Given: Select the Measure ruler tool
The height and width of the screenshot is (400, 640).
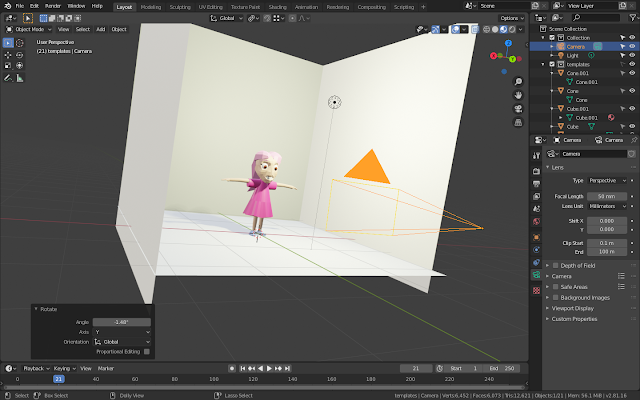Looking at the screenshot, I should coord(20,78).
